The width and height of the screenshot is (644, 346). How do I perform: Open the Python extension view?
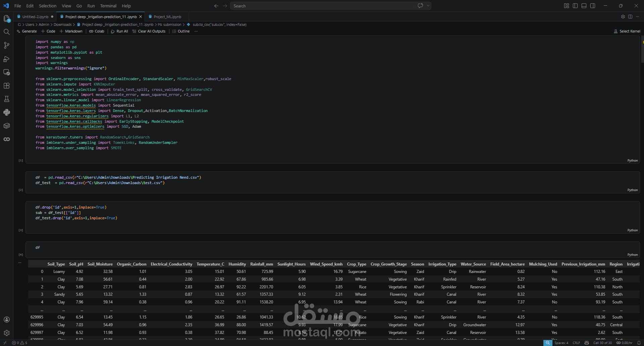click(6, 112)
